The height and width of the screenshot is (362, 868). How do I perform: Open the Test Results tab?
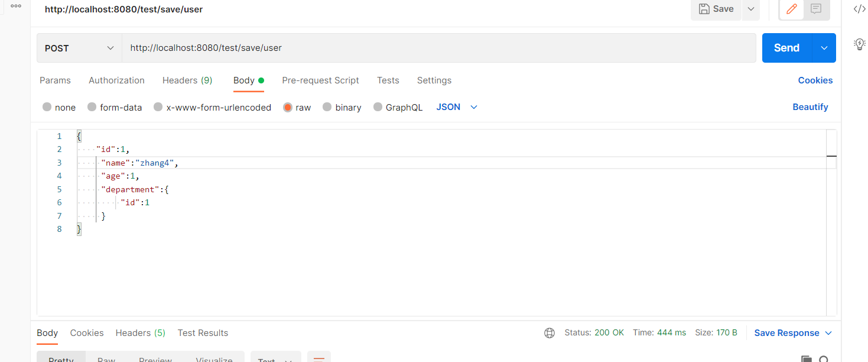tap(203, 333)
